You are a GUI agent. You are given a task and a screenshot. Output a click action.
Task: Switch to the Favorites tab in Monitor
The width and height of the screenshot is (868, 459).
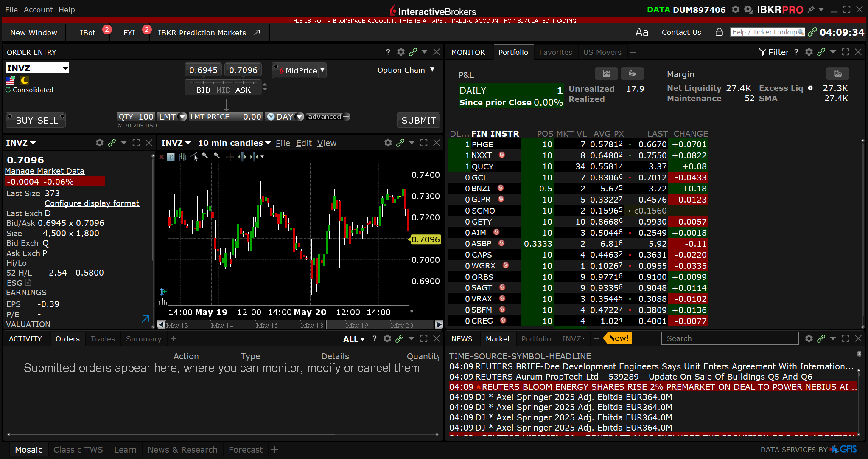pyautogui.click(x=555, y=52)
